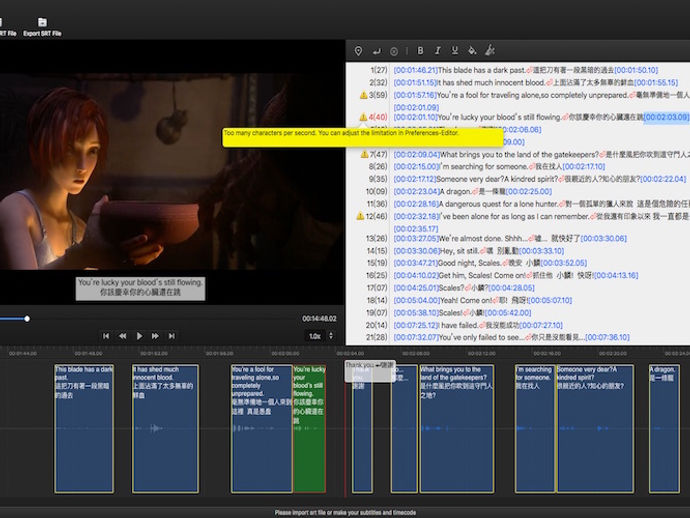
Task: Select timeline clip 'What brings you to the land'
Action: pos(457,428)
